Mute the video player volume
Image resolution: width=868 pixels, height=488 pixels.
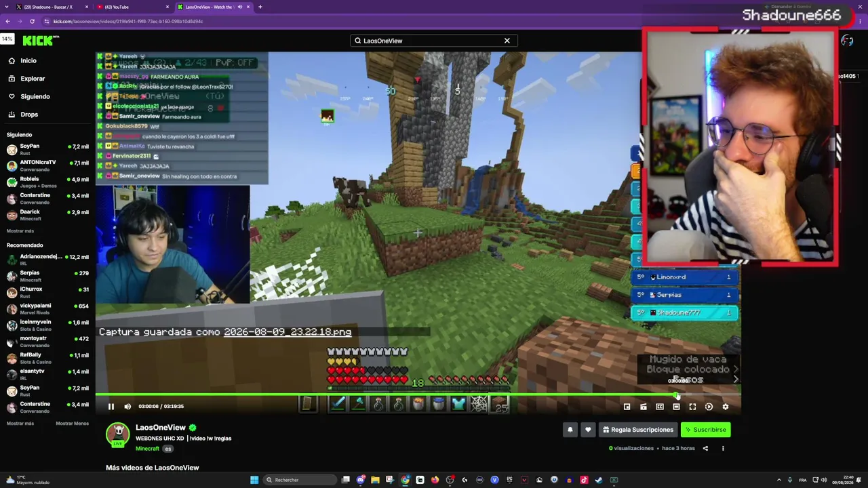click(127, 407)
